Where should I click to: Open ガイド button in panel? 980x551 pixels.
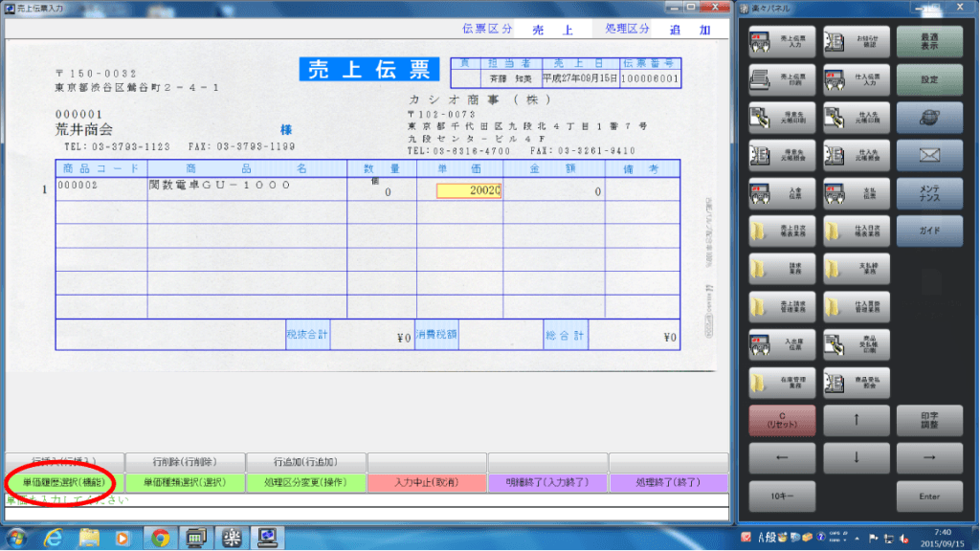click(x=929, y=231)
